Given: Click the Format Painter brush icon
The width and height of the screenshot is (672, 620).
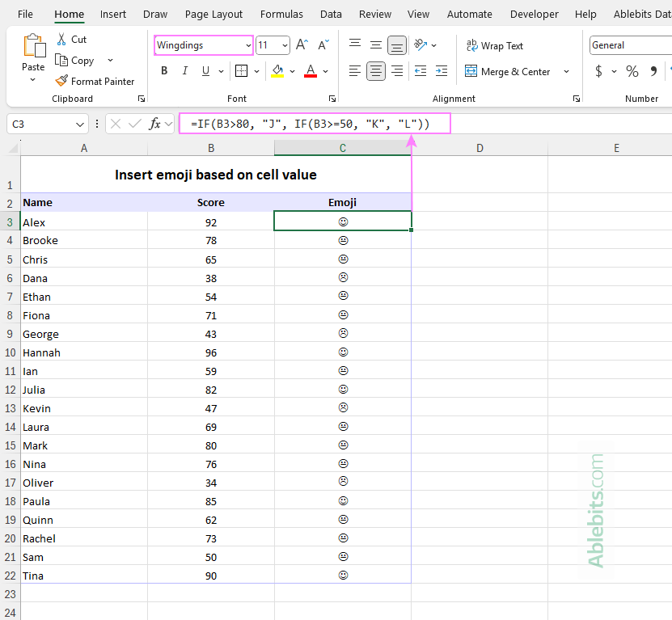Looking at the screenshot, I should pos(61,81).
